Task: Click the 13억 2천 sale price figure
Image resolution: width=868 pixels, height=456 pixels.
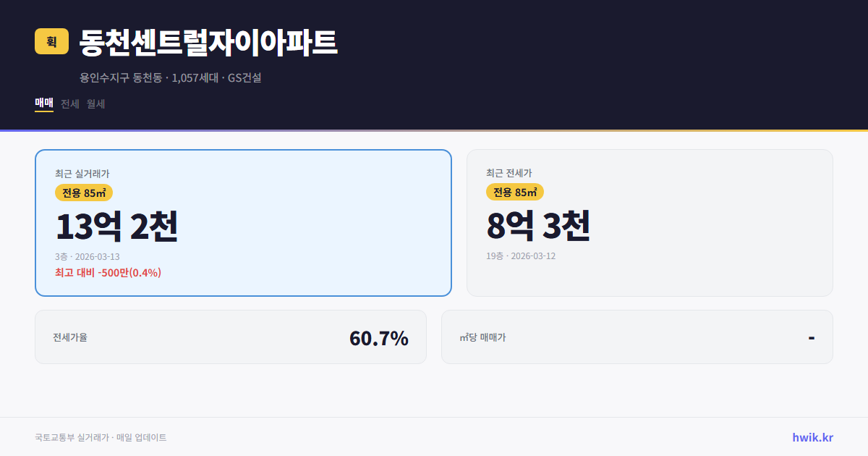Action: point(116,227)
